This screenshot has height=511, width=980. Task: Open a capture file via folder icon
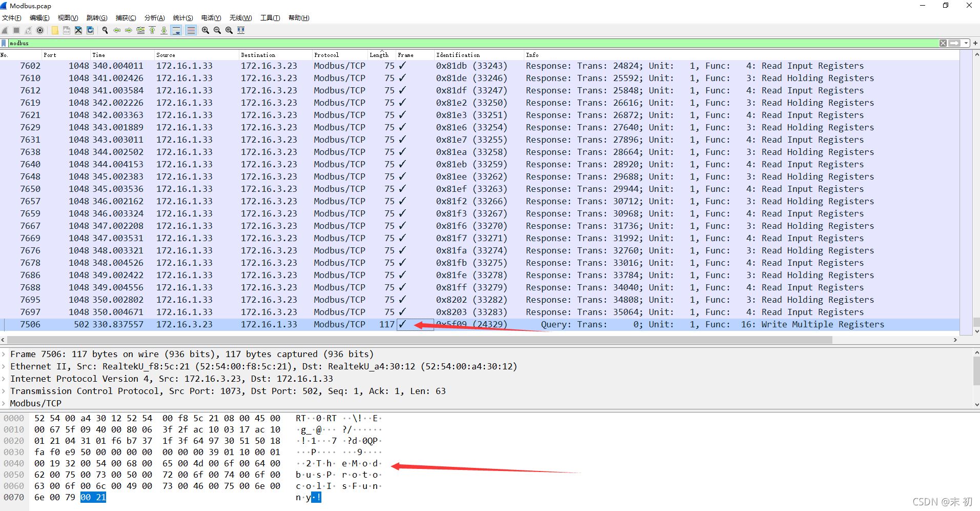tap(55, 30)
